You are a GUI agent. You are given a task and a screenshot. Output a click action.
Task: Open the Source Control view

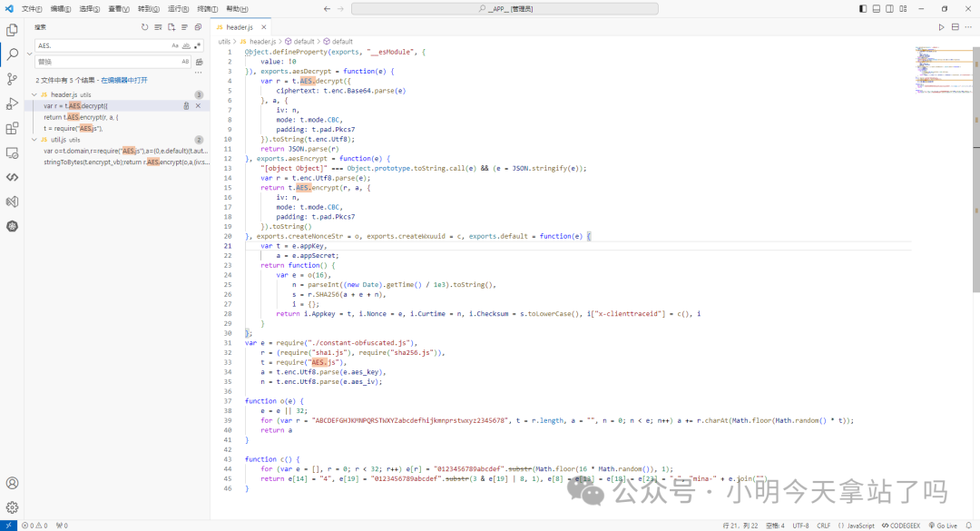[12, 79]
